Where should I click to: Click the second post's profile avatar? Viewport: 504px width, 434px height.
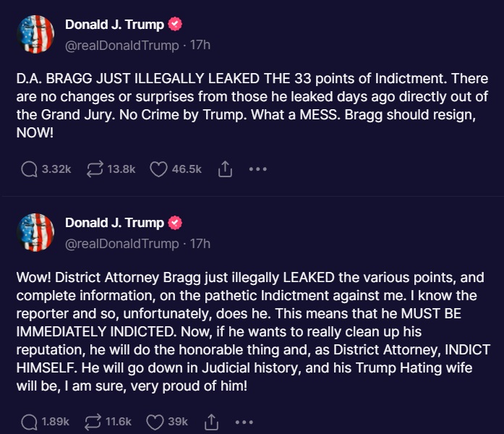click(35, 232)
